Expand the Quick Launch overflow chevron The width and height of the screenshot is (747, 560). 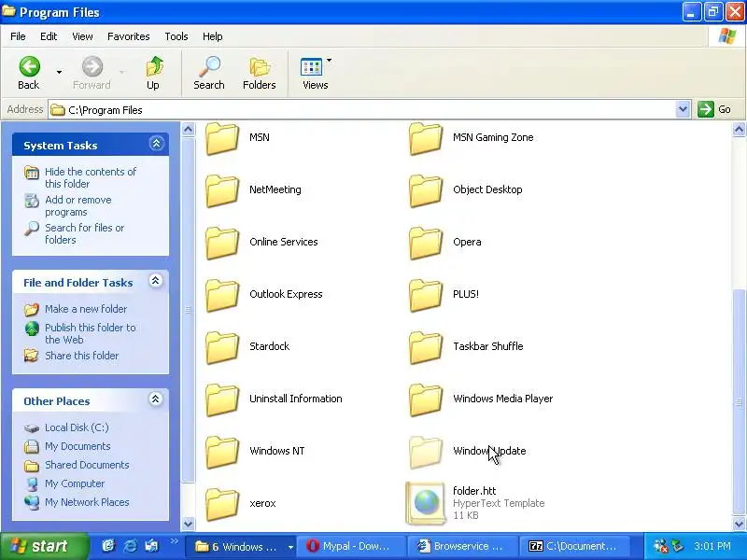175,541
